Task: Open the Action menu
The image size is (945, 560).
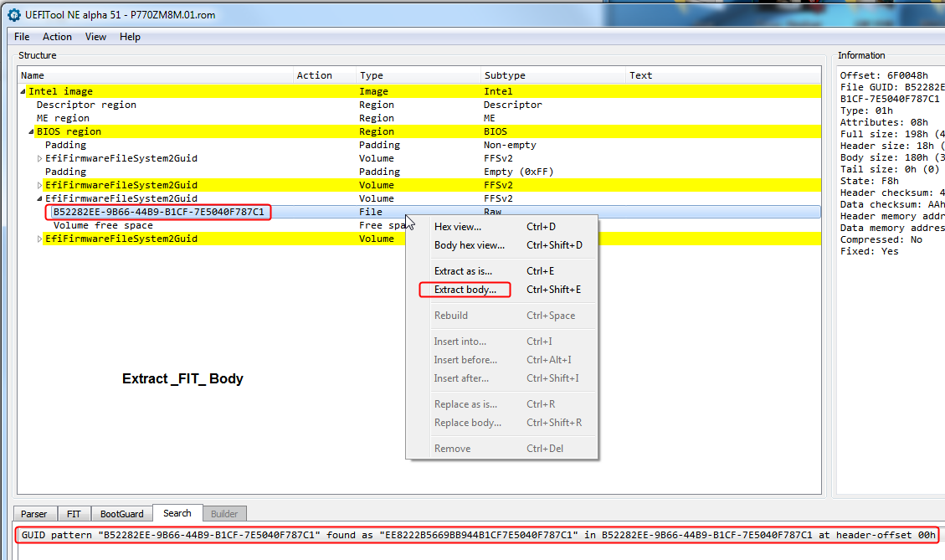Action: click(x=57, y=37)
